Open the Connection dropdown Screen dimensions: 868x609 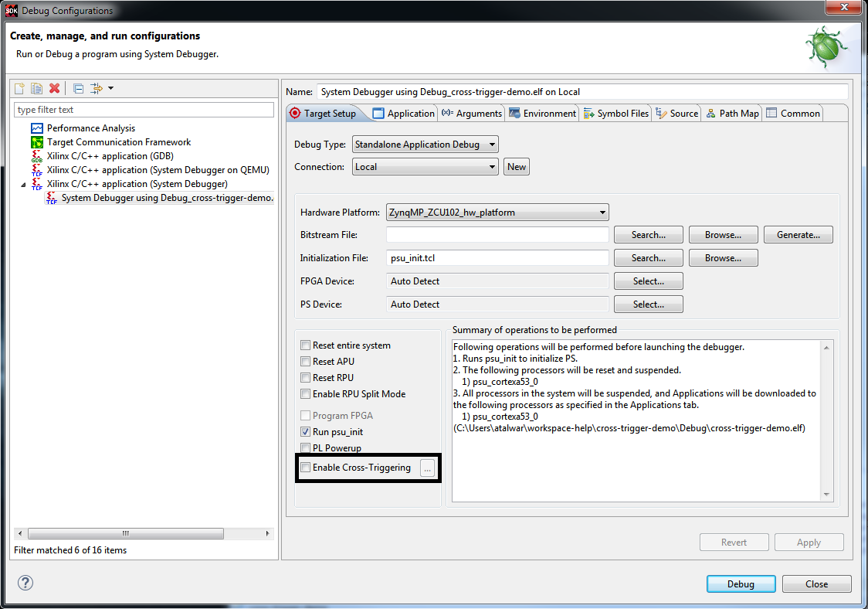(426, 167)
